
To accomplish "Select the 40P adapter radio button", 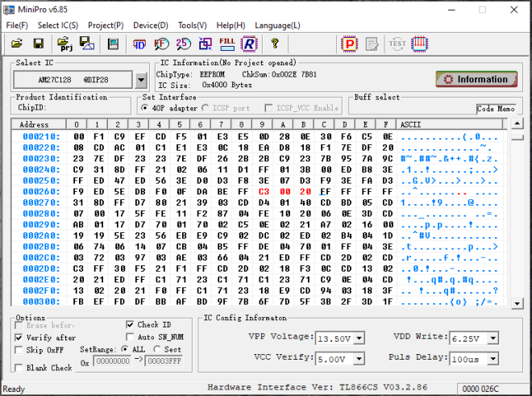I will pyautogui.click(x=145, y=108).
